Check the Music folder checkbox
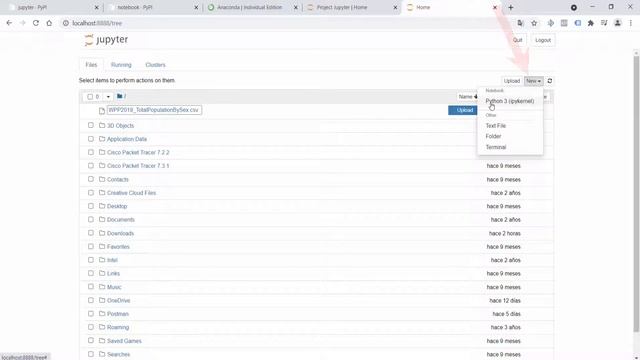Viewport: 640px width, 360px height. tap(91, 287)
